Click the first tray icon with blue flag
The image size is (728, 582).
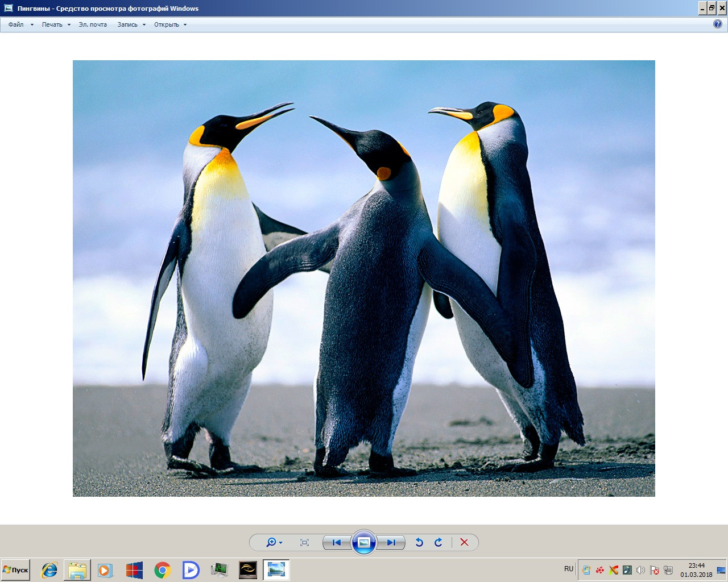586,570
